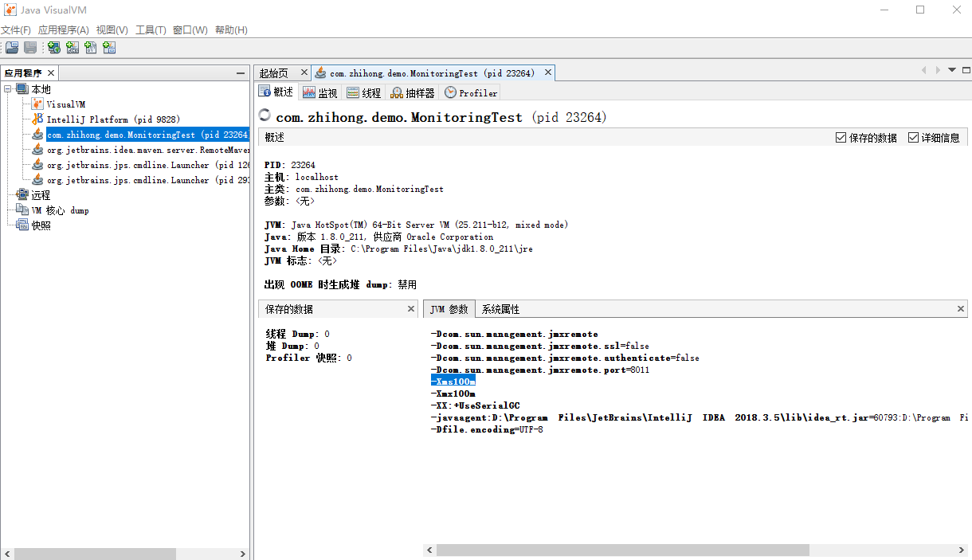Click the Java cup icon on MonitoringTest tab

click(320, 72)
